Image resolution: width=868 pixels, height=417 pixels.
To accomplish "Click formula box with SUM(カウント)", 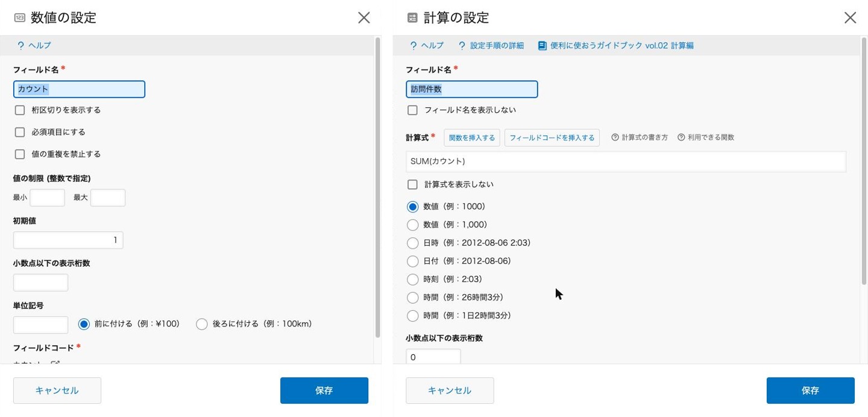I will (626, 162).
